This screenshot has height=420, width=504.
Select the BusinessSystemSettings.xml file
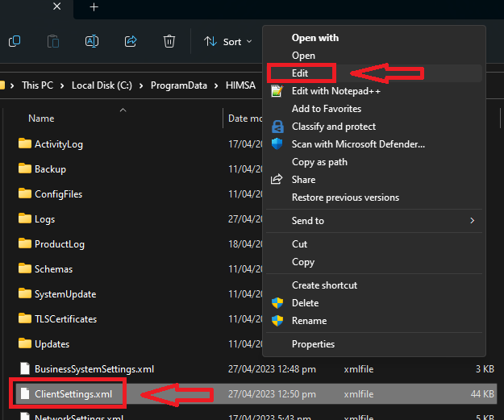pyautogui.click(x=94, y=369)
